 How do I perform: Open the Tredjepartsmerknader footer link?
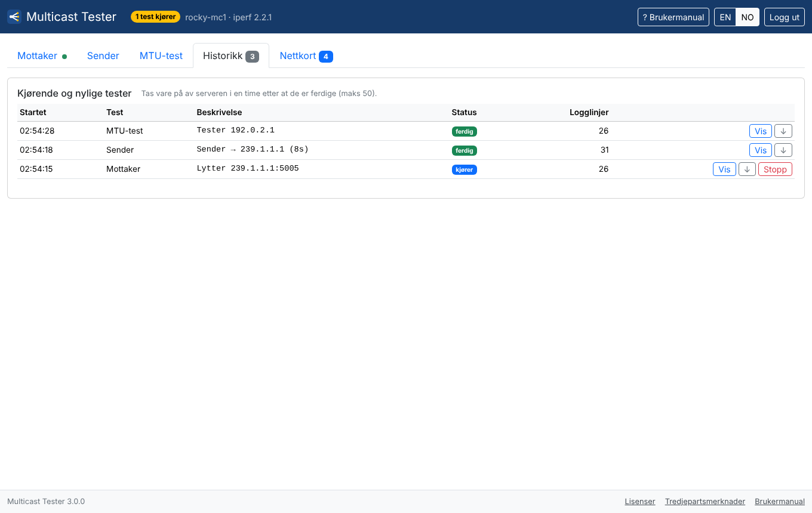coord(705,502)
